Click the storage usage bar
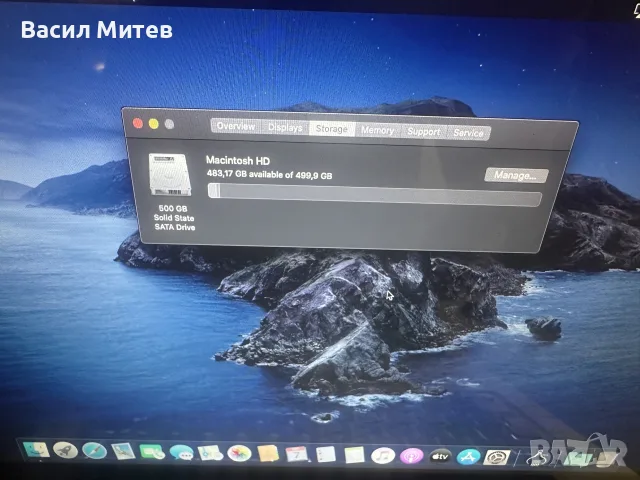This screenshot has height=480, width=640. click(x=375, y=195)
